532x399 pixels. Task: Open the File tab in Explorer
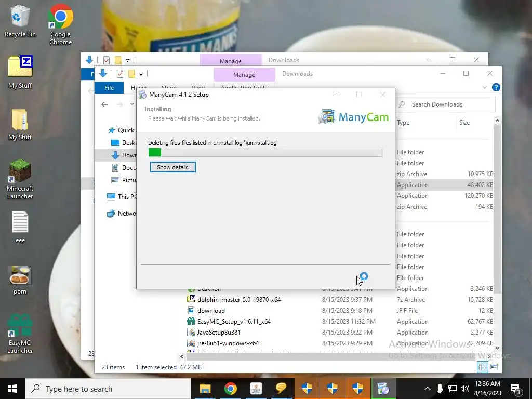(109, 87)
